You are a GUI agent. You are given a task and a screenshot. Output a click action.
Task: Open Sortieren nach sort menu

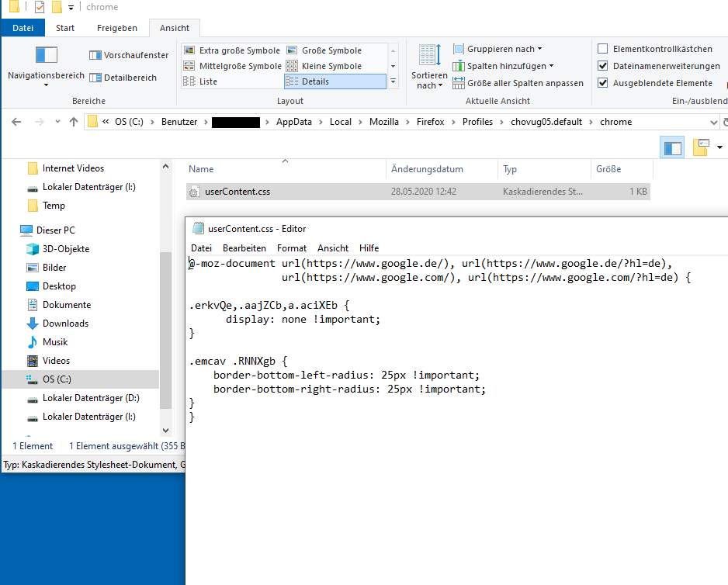[x=429, y=67]
